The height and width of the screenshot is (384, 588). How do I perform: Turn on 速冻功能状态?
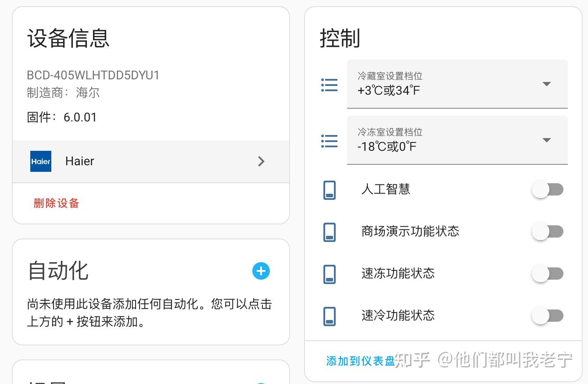pyautogui.click(x=548, y=273)
